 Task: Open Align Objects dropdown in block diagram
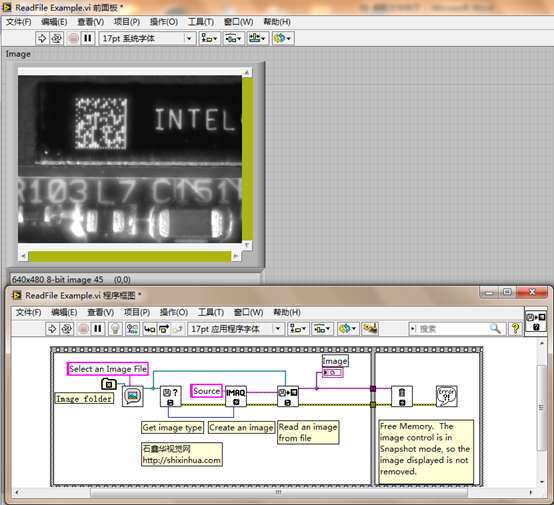point(297,329)
